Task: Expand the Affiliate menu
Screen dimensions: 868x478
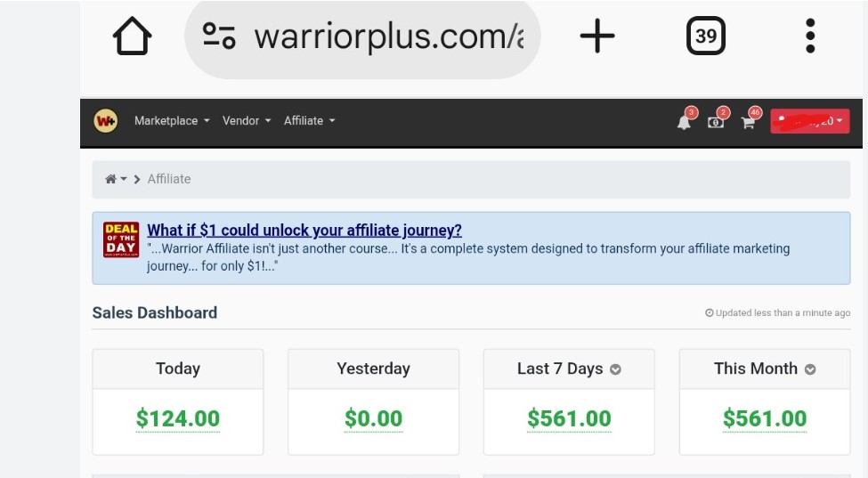Action: point(309,121)
